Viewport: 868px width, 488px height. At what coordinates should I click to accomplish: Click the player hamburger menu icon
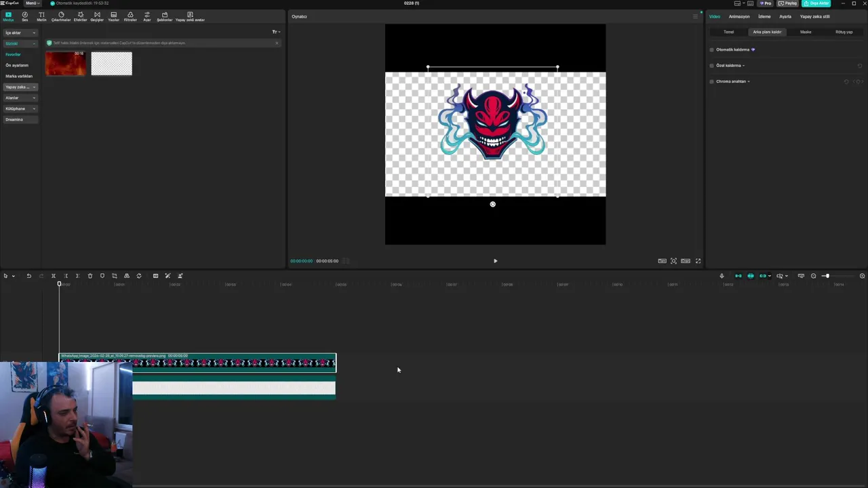[x=695, y=16]
